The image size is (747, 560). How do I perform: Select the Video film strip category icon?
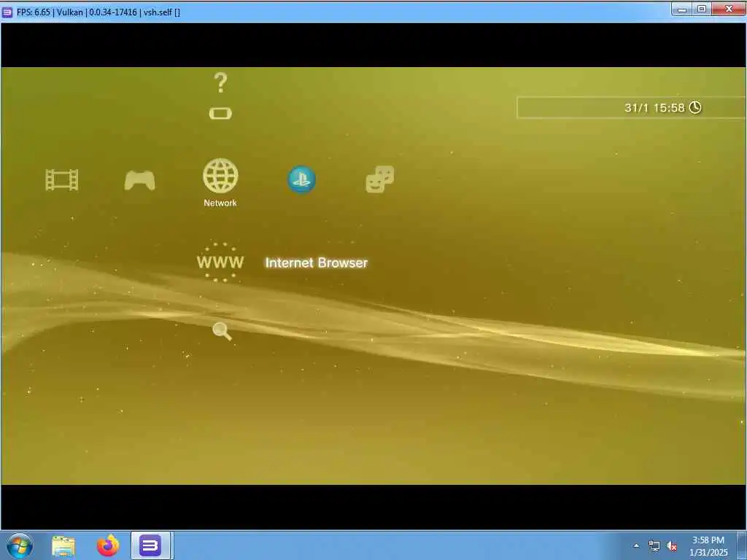pos(62,180)
